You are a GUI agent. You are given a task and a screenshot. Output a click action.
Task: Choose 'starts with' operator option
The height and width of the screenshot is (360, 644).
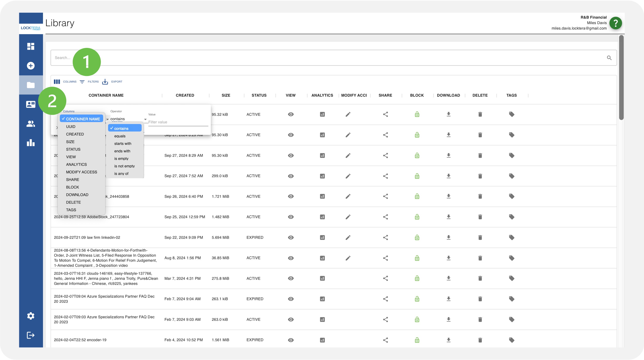pos(122,144)
